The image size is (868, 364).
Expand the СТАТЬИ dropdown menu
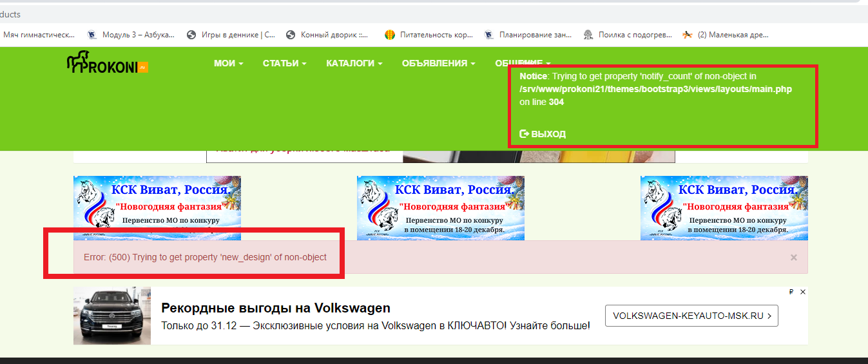tap(284, 63)
